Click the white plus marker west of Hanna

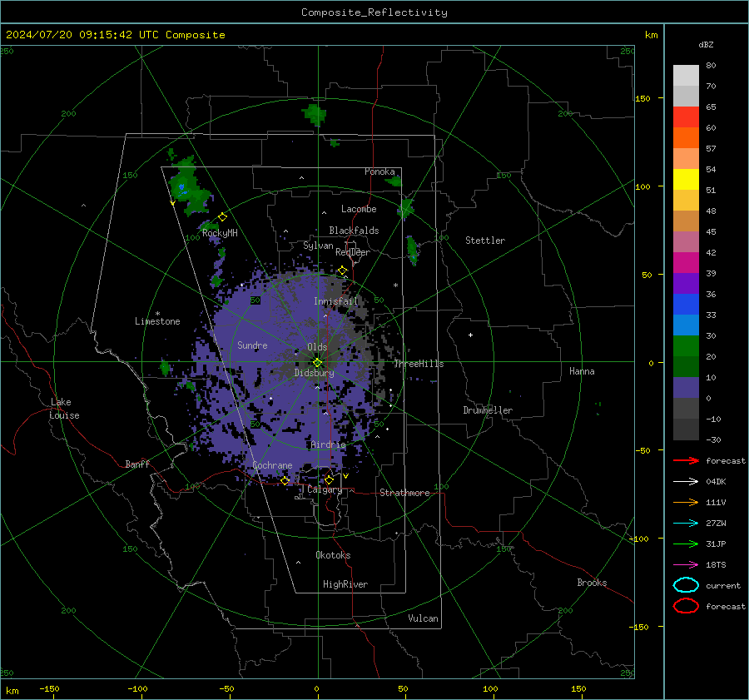[470, 335]
